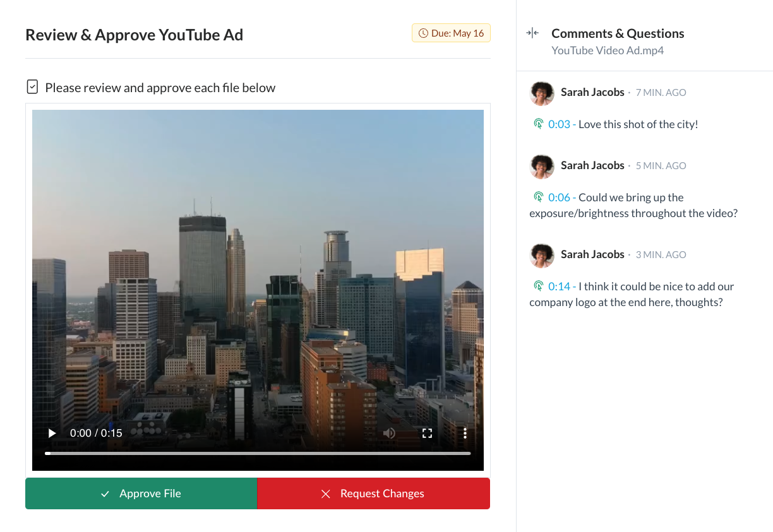Jump to 0:03 timestamp comment
Image resolution: width=773 pixels, height=532 pixels.
pos(559,124)
